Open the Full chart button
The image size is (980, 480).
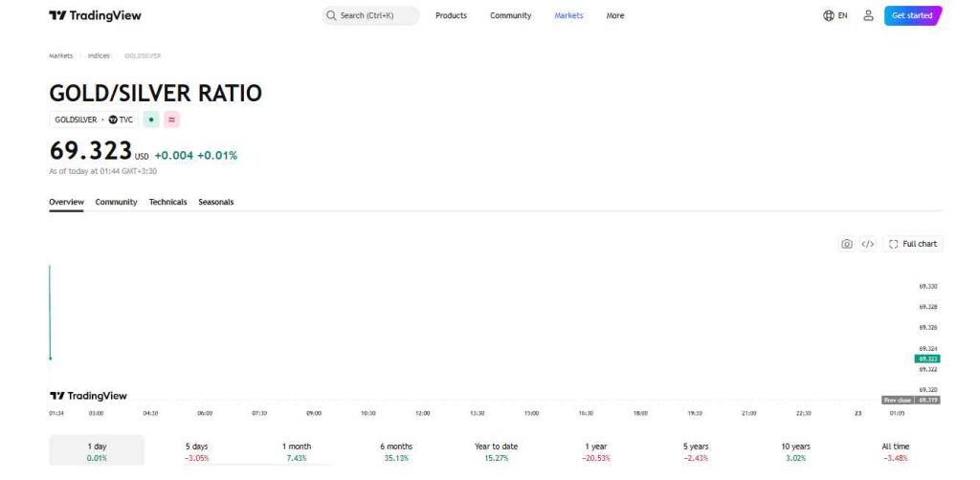(x=912, y=244)
